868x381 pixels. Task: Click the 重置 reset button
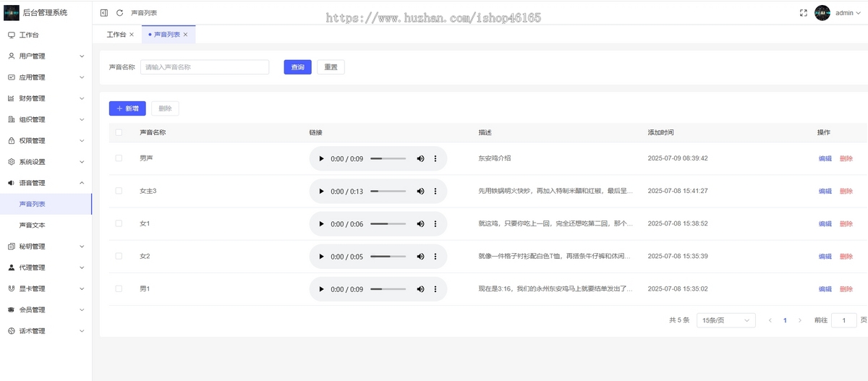coord(331,67)
